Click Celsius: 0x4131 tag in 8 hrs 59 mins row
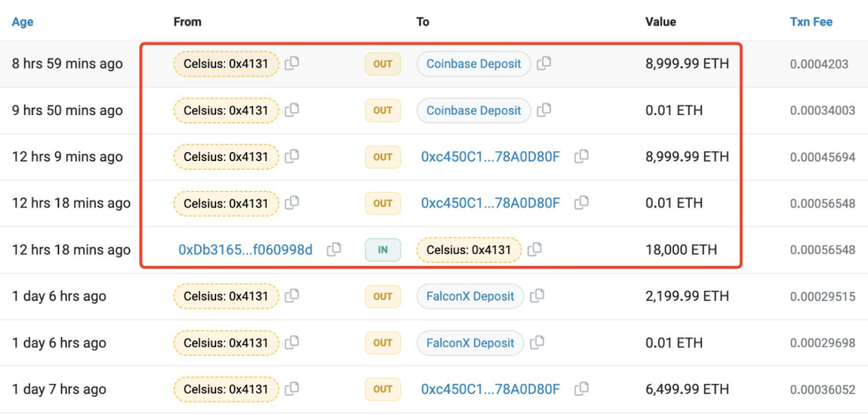The image size is (868, 415). (x=226, y=64)
